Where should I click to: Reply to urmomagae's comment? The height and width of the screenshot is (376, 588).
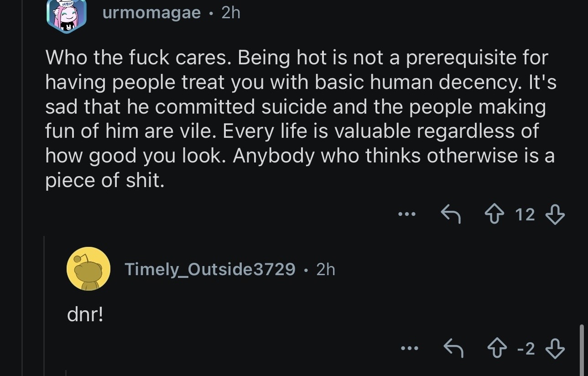(x=450, y=214)
